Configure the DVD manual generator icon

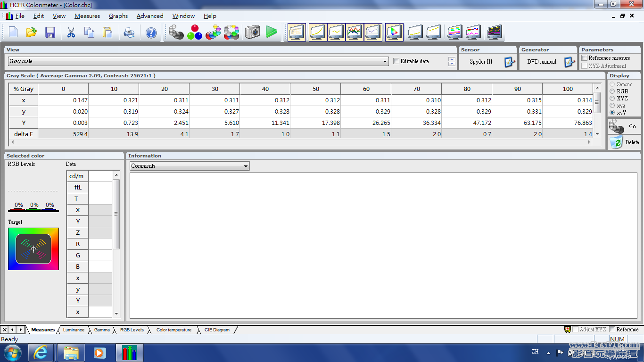tap(569, 62)
